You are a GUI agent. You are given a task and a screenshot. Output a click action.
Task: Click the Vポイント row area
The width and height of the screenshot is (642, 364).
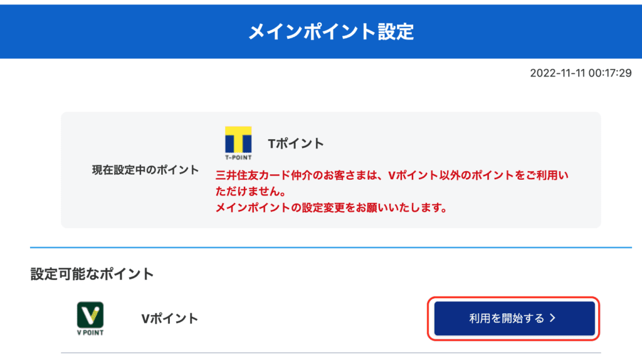pos(331,319)
